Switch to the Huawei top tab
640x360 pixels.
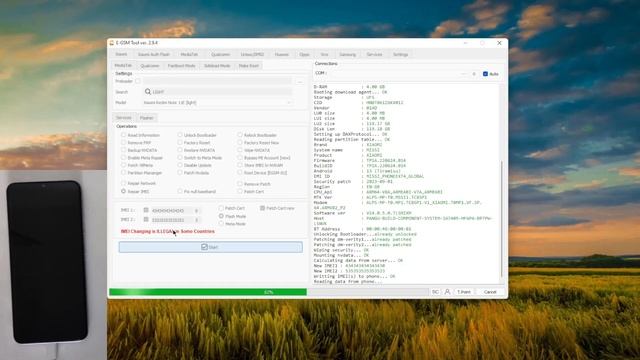(x=282, y=54)
